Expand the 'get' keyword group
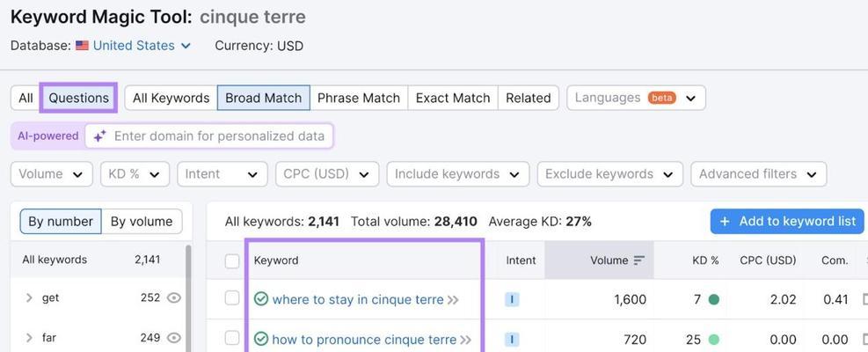Image resolution: width=868 pixels, height=352 pixels. point(29,298)
